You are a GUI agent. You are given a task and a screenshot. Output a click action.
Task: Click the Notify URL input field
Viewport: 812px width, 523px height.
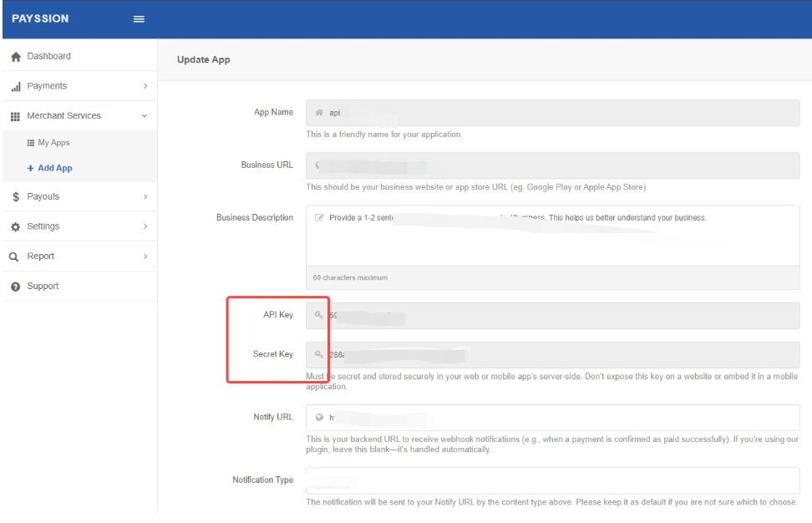point(552,418)
